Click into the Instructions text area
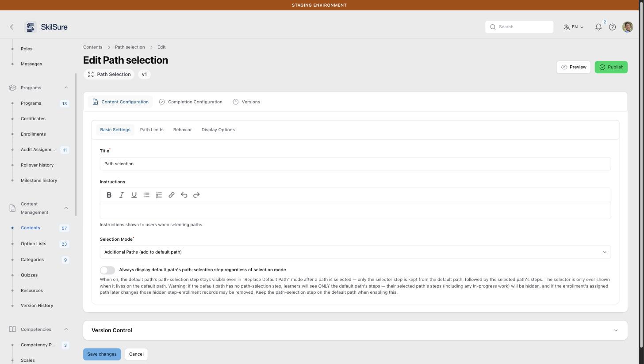The image size is (644, 364). (355, 210)
